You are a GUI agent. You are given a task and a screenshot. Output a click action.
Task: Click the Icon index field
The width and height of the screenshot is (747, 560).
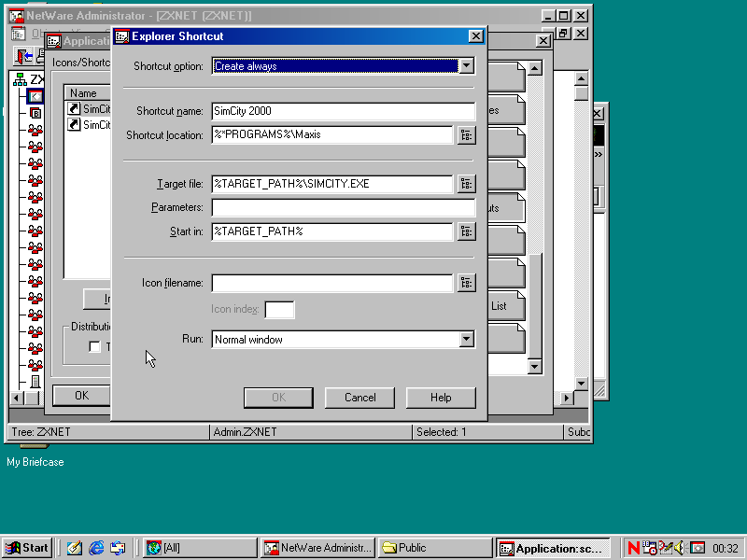tap(279, 310)
